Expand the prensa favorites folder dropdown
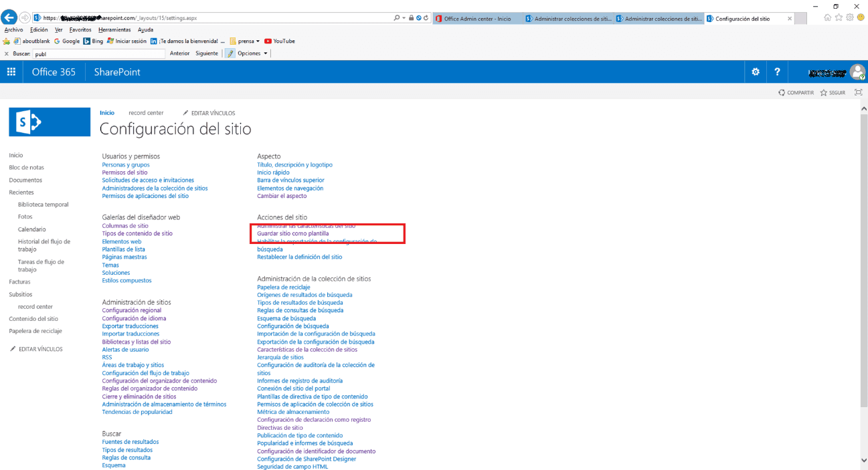This screenshot has width=868, height=470. click(x=258, y=41)
